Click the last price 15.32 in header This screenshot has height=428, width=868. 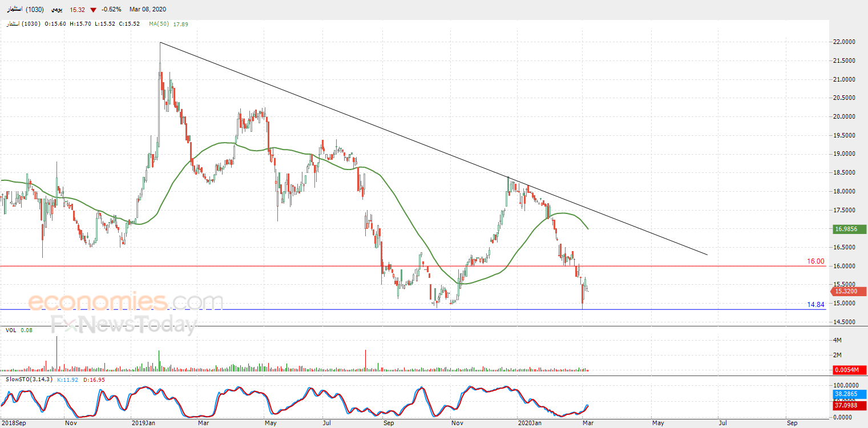(x=77, y=10)
